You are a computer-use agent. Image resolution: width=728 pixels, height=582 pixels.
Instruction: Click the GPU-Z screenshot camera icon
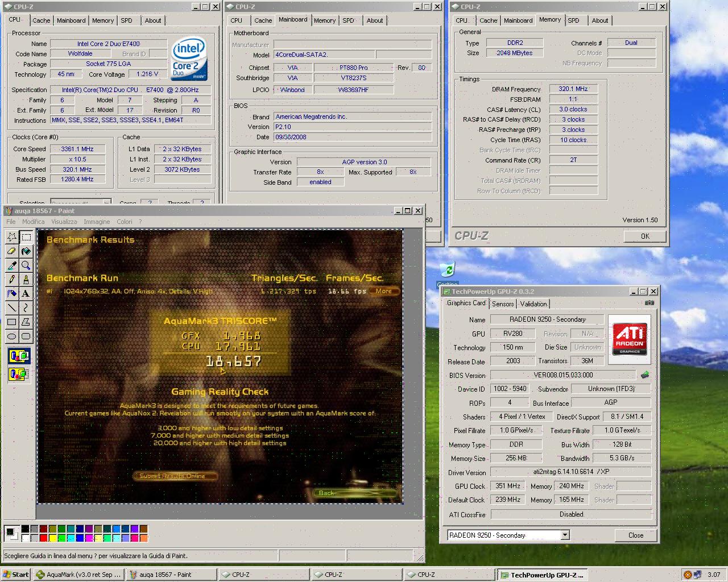tap(650, 303)
